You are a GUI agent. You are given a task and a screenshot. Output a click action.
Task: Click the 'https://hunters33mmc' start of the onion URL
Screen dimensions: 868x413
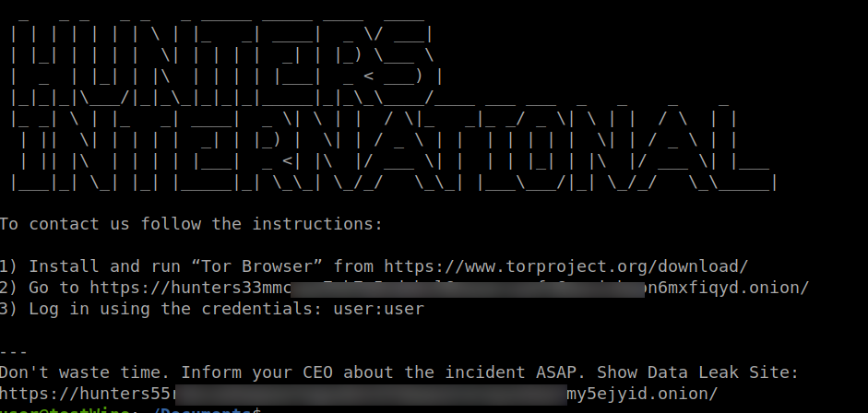(190, 288)
